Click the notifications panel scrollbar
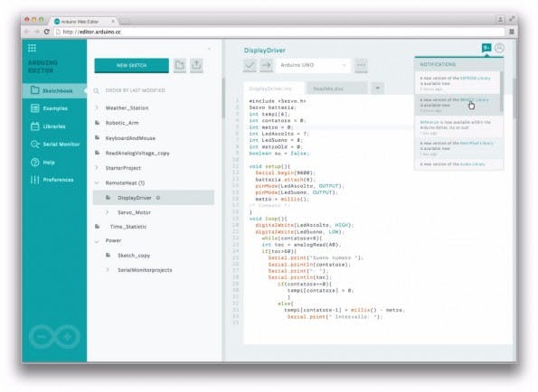Screen dimensions: 538x392 pyautogui.click(x=501, y=91)
